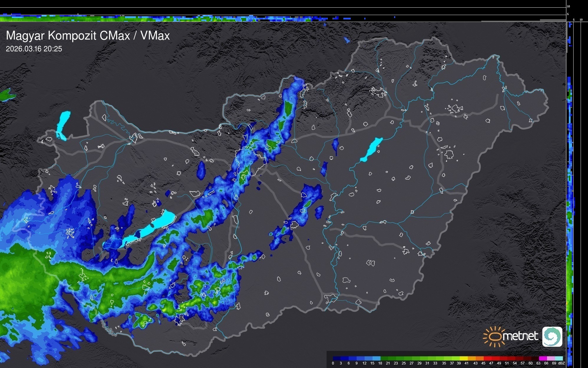Click the small blue echo above northern border
This screenshot has width=588, height=368.
[x=347, y=40]
